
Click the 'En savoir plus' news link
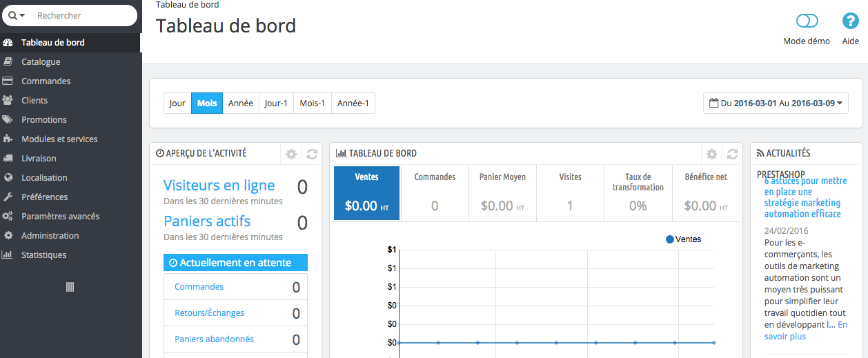point(806,330)
